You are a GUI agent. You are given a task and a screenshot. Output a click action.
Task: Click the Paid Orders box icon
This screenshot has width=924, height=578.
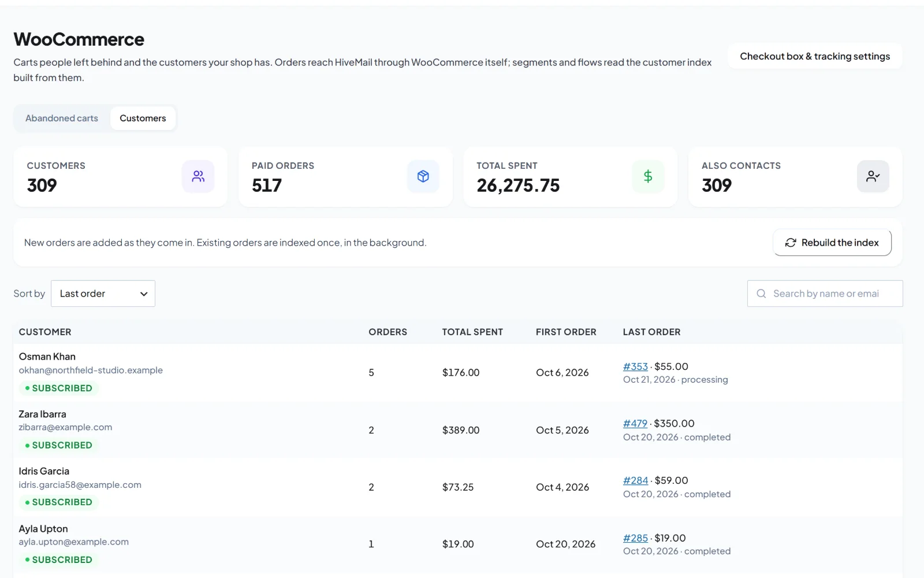coord(423,176)
